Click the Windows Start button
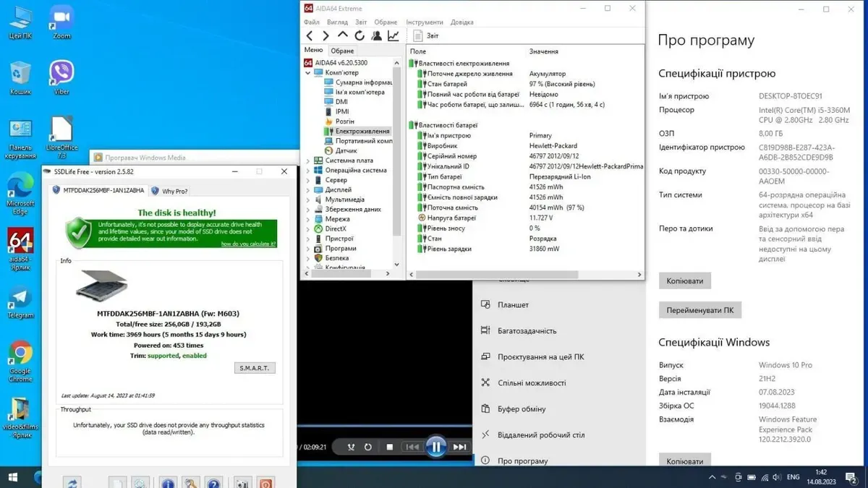Image resolution: width=868 pixels, height=488 pixels. coord(12,477)
